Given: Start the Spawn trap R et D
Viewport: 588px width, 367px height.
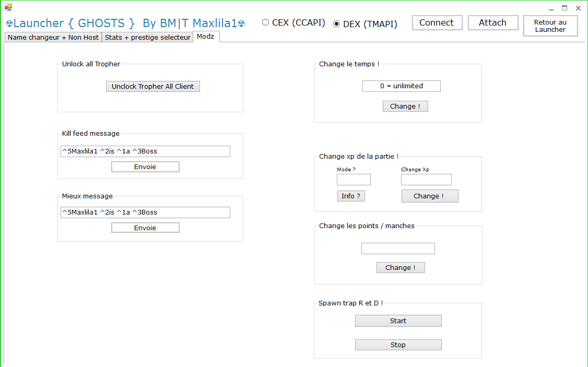Looking at the screenshot, I should [398, 321].
